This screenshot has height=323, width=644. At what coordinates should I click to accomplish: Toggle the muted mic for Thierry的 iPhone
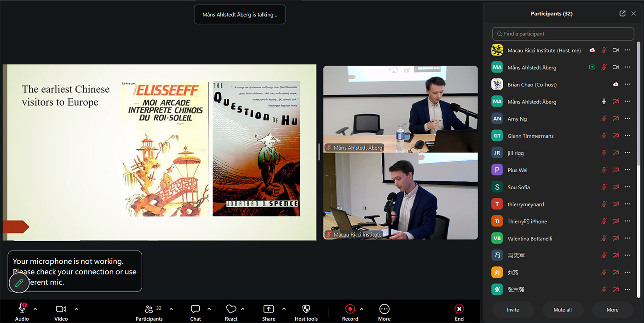(604, 221)
